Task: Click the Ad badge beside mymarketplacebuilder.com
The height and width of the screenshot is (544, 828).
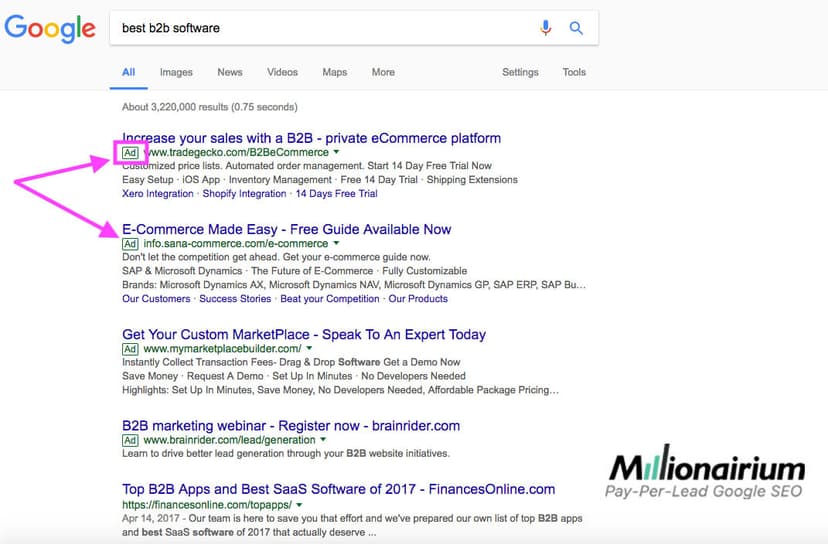Action: coord(130,349)
